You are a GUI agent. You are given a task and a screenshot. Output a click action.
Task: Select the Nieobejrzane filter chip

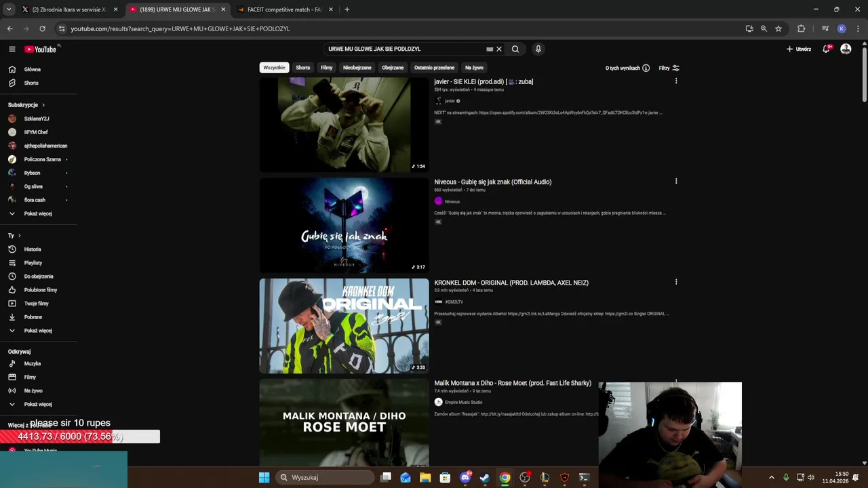357,68
